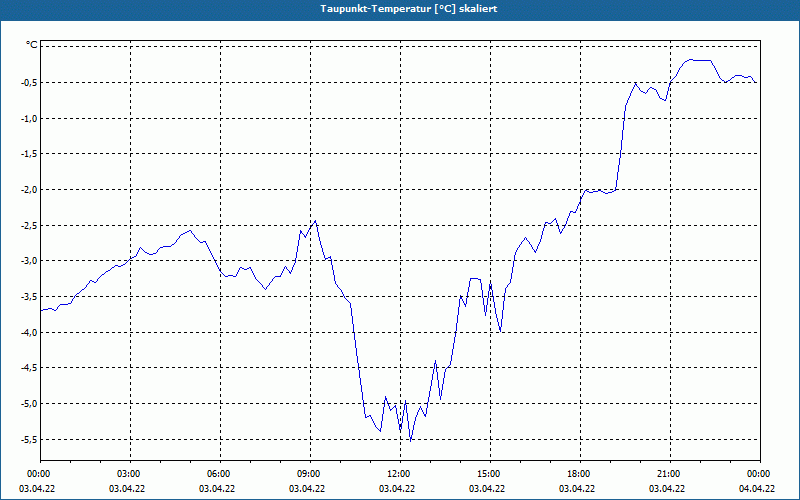
Task: Click the -4,5 y-axis label
Action: point(29,368)
